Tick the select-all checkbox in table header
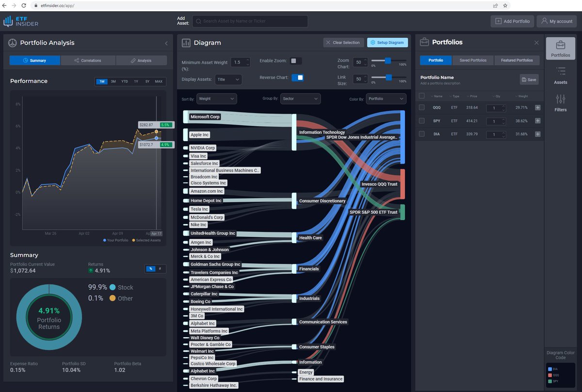 421,96
